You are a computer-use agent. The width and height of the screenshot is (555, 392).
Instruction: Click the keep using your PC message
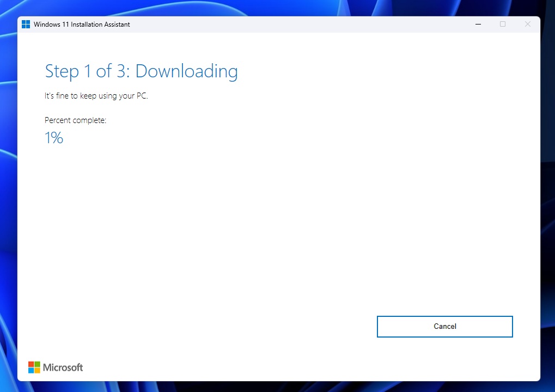tap(96, 95)
